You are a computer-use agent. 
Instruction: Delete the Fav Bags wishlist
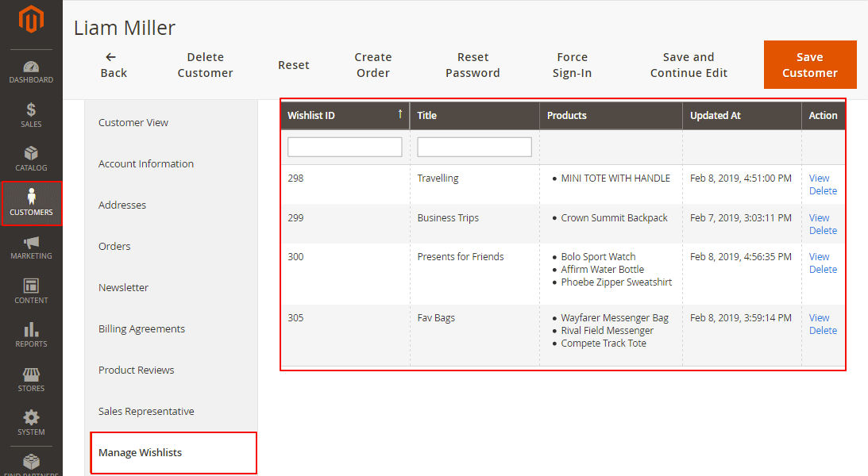(823, 331)
